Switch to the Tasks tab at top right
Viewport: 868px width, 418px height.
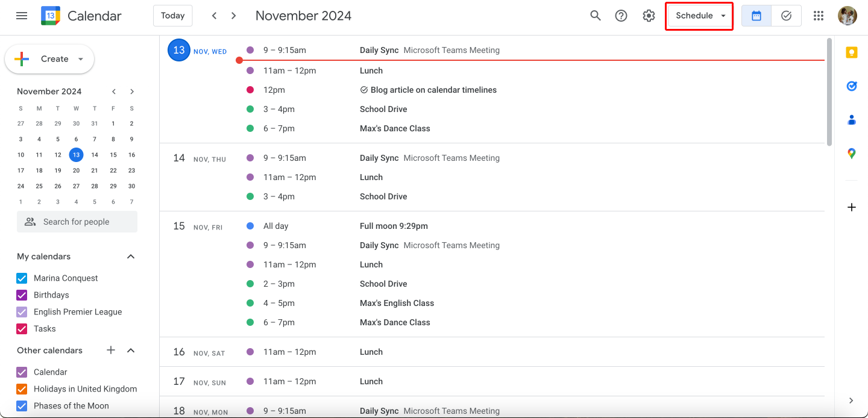coord(787,16)
